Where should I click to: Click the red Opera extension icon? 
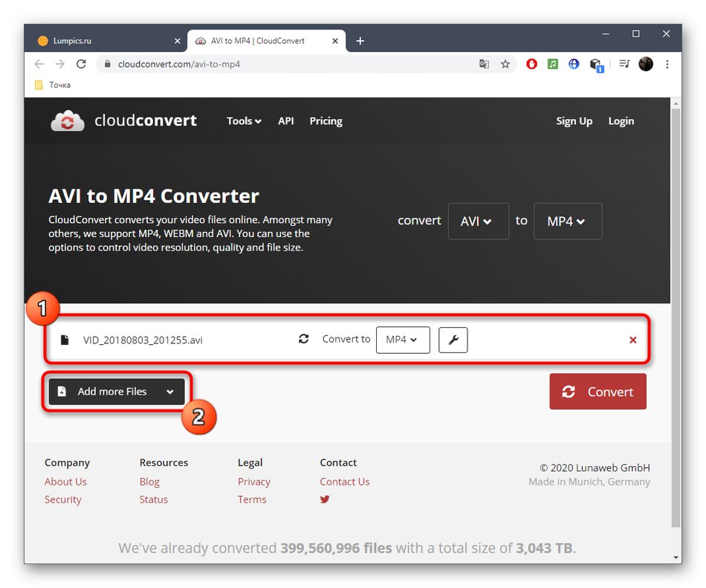click(532, 64)
